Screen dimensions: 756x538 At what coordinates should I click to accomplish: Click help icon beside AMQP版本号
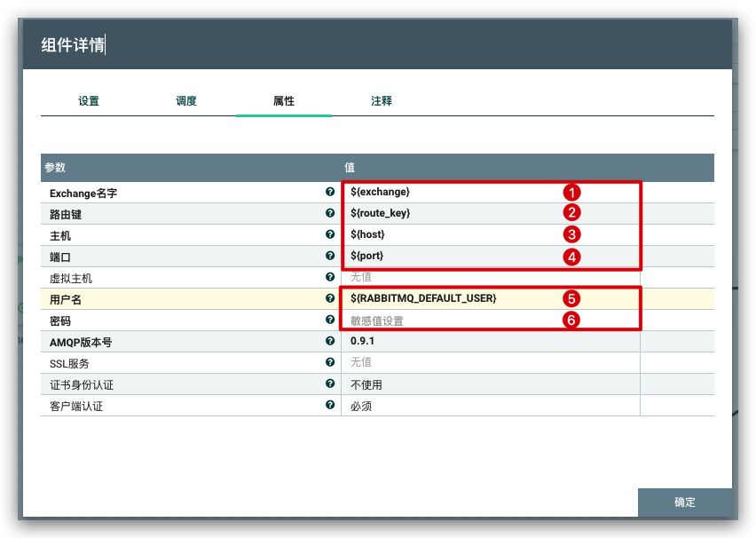(330, 341)
